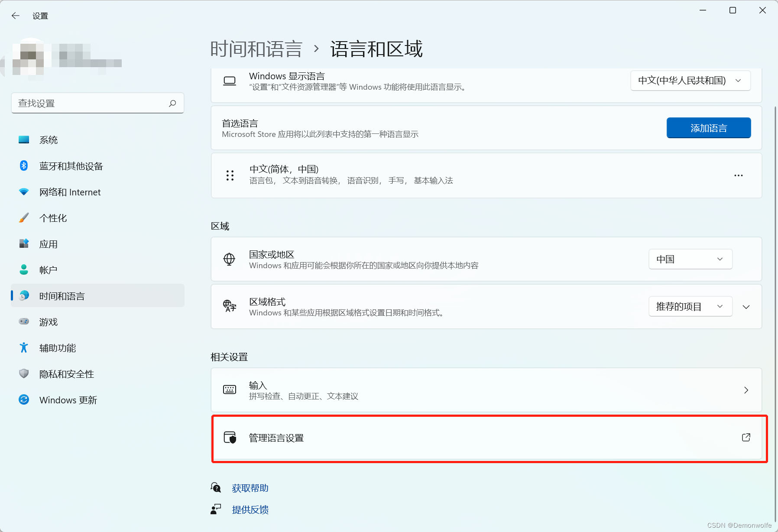The height and width of the screenshot is (532, 778).
Task: Click the Bluetooth icon in the sidebar
Action: point(24,166)
